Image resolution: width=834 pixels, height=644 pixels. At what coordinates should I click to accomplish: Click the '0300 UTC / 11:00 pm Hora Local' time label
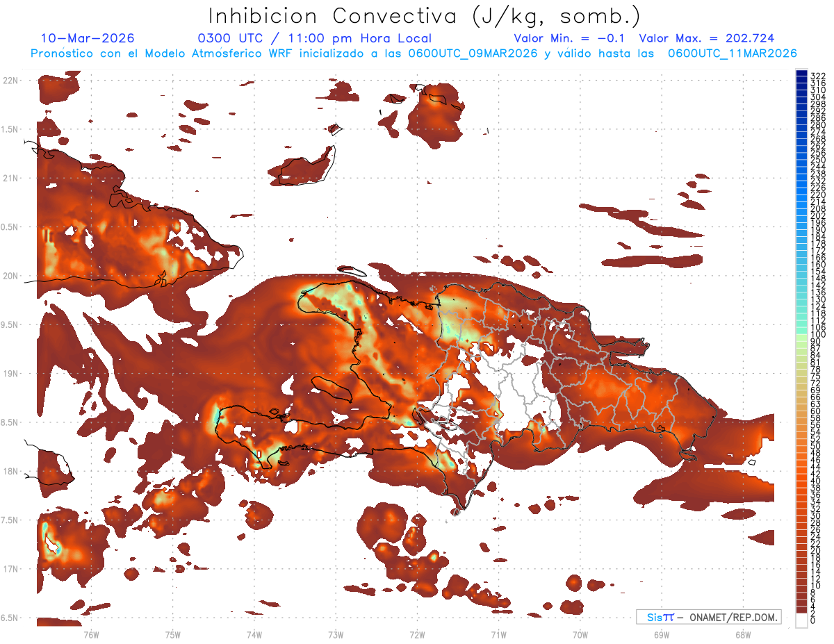(x=315, y=39)
